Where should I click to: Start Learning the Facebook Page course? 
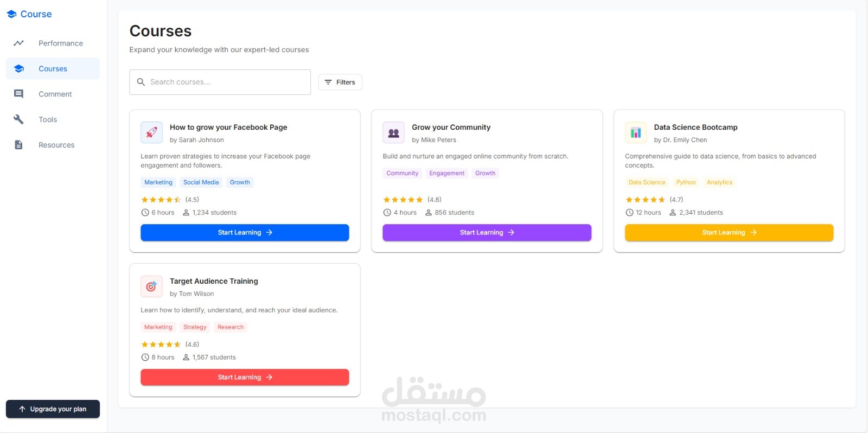[x=245, y=232]
